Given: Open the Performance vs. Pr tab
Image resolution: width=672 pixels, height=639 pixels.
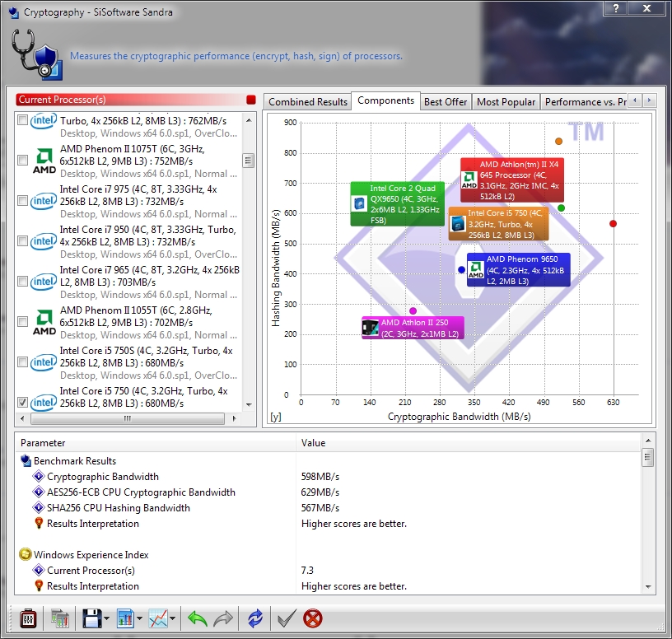Looking at the screenshot, I should pos(585,102).
